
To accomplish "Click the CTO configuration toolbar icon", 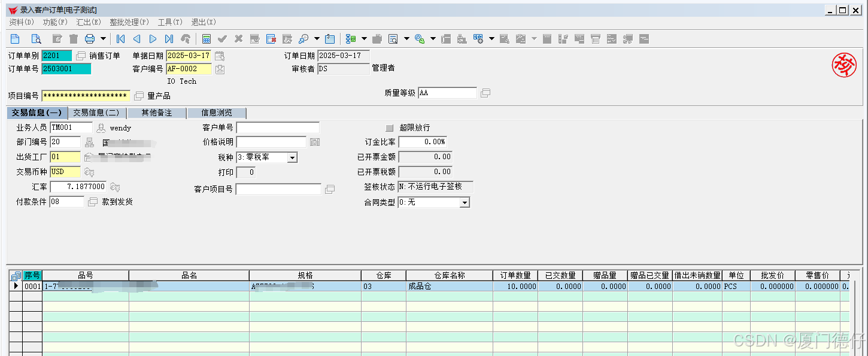I will click(478, 39).
